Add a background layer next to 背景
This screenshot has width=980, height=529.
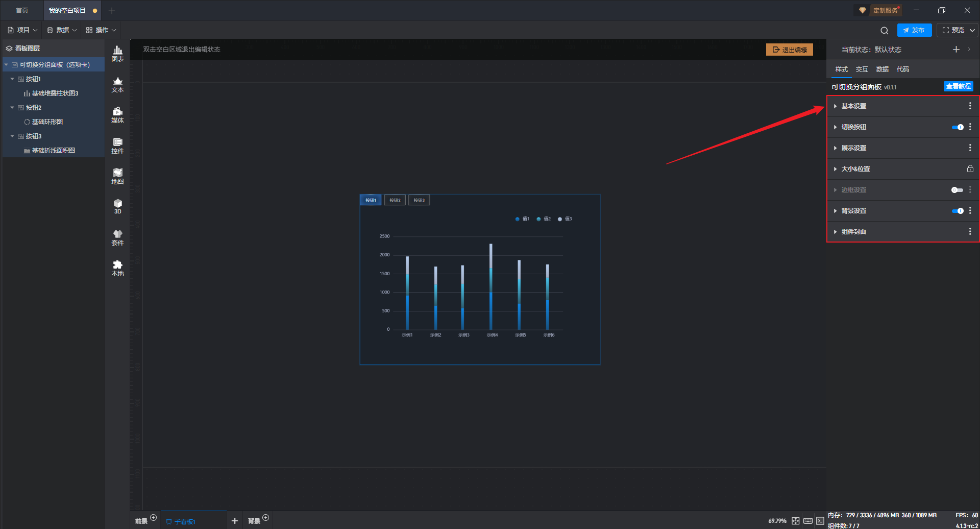265,518
